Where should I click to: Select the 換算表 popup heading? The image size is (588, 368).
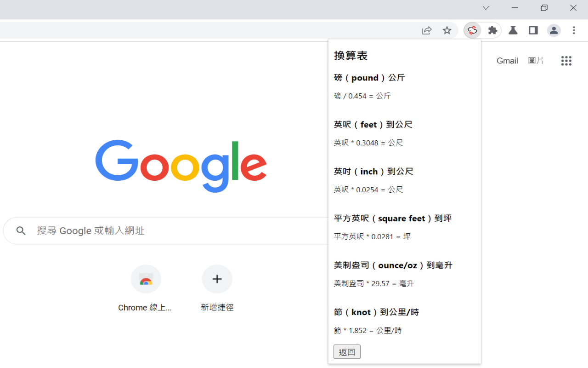[351, 56]
